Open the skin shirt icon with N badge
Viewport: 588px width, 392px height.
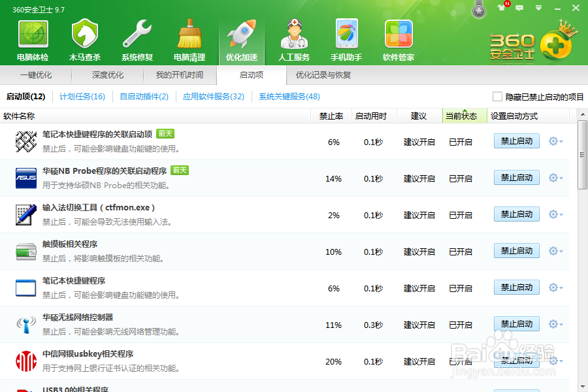click(502, 7)
